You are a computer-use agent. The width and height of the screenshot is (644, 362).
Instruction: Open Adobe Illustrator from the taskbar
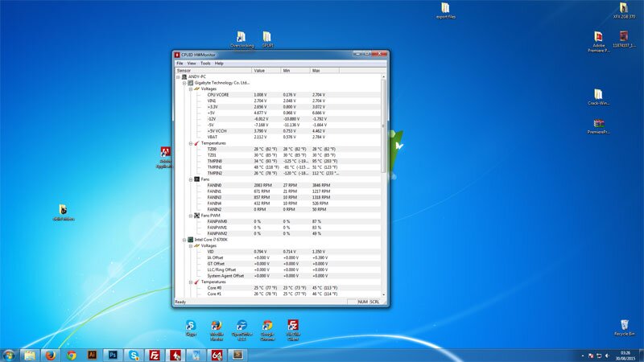92,355
